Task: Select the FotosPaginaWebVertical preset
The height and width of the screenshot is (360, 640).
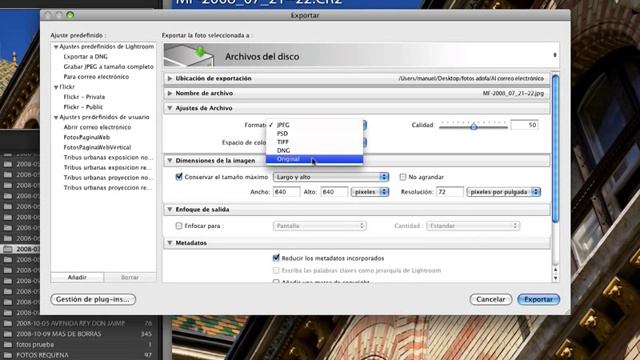Action: (98, 147)
